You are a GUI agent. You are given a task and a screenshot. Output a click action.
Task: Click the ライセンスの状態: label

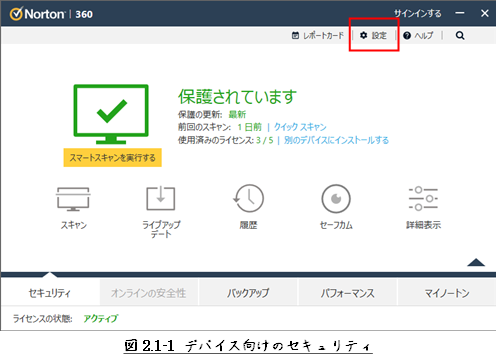click(42, 319)
